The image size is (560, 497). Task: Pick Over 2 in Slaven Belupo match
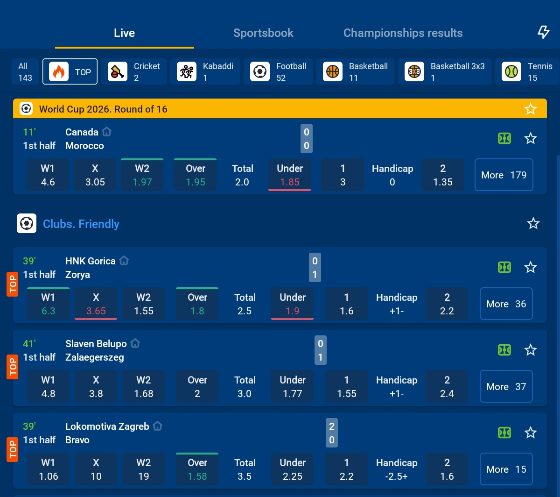coord(197,387)
